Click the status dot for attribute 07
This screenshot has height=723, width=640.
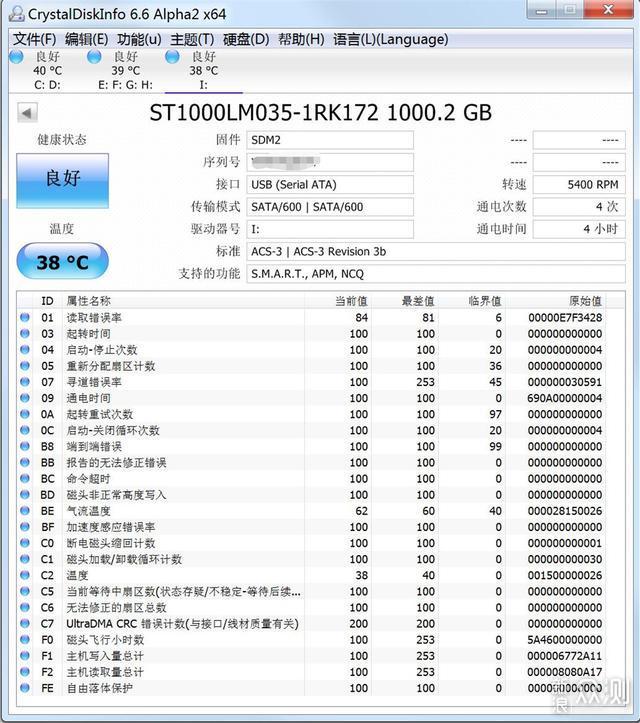click(x=25, y=382)
